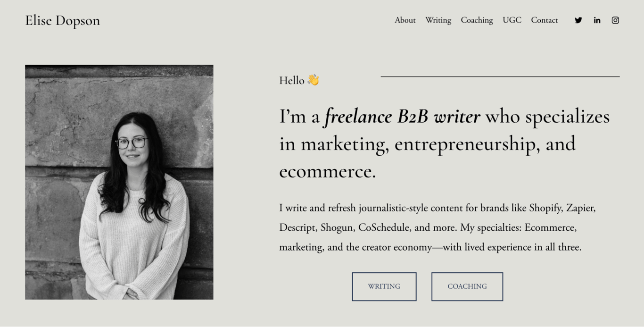Image resolution: width=644 pixels, height=327 pixels.
Task: Open the Writing page from the navigation
Action: tap(438, 20)
